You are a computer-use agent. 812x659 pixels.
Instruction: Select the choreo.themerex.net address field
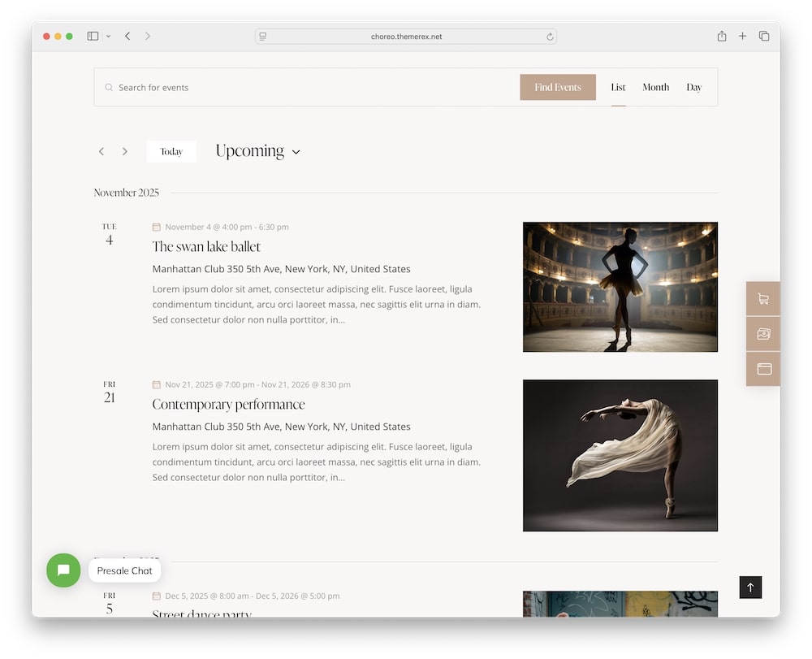406,37
